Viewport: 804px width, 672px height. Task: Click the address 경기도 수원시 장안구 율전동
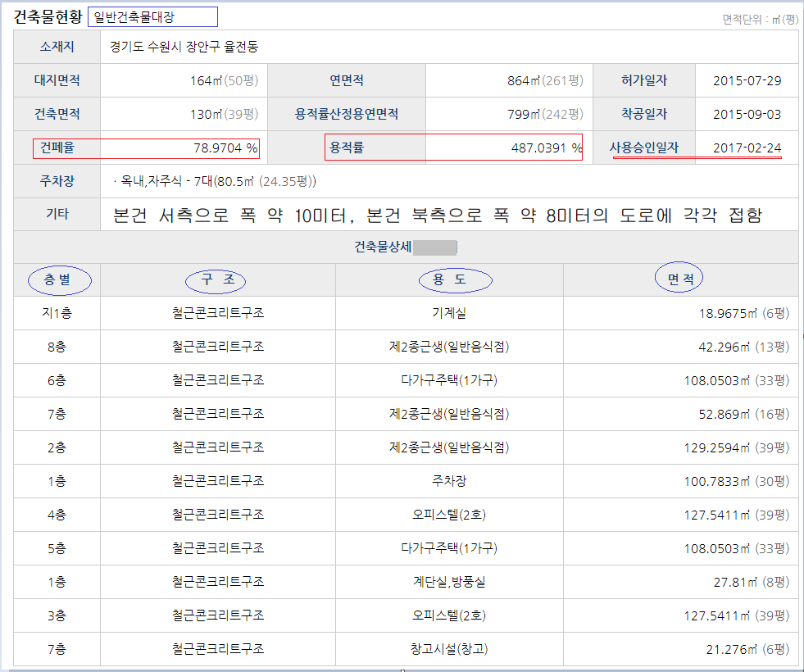click(x=184, y=47)
